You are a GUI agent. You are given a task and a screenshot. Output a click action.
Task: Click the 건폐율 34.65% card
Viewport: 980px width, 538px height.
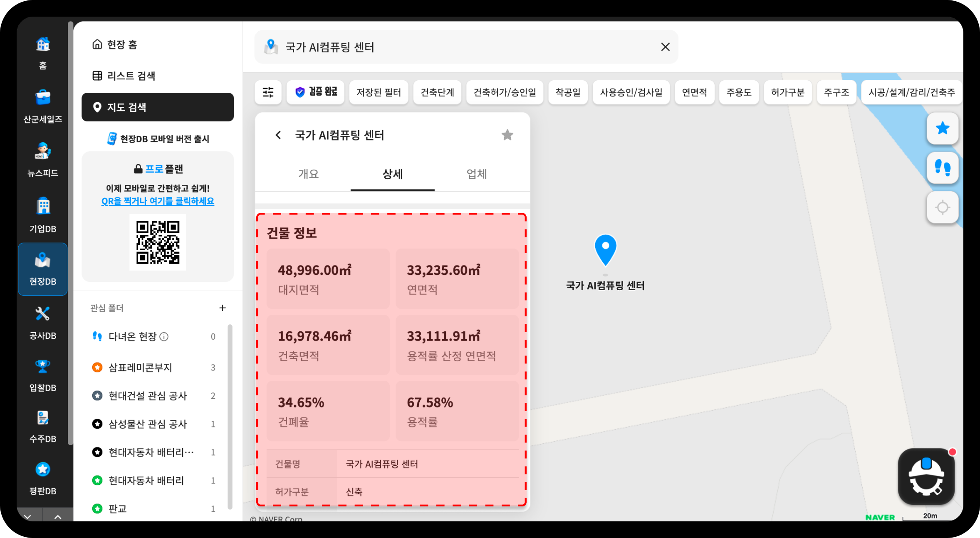point(328,411)
